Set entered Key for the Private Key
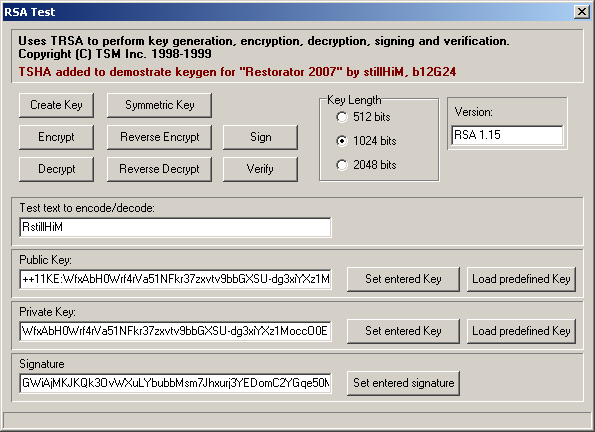Screen dimensions: 595x432 (403, 331)
